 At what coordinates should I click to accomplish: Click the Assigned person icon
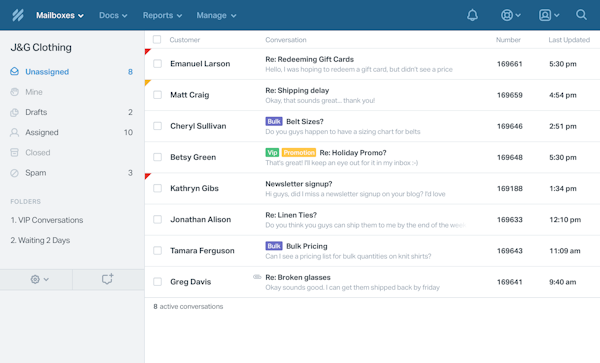click(15, 132)
